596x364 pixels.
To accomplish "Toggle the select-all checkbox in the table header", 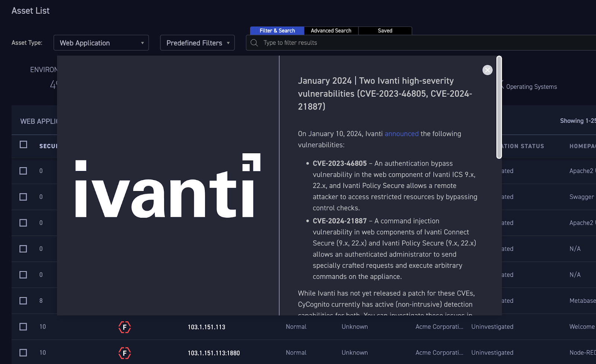I will [x=23, y=145].
